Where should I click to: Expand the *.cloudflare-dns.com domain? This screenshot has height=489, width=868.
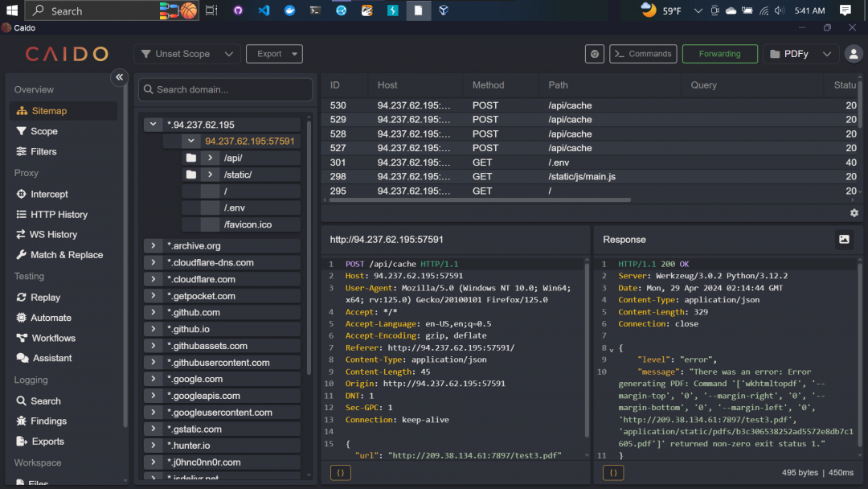[154, 262]
